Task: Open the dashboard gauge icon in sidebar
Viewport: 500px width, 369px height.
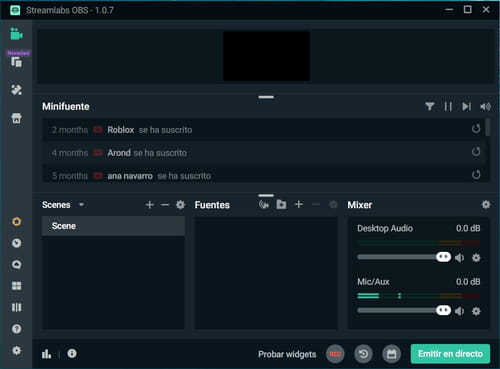Action: pos(16,243)
